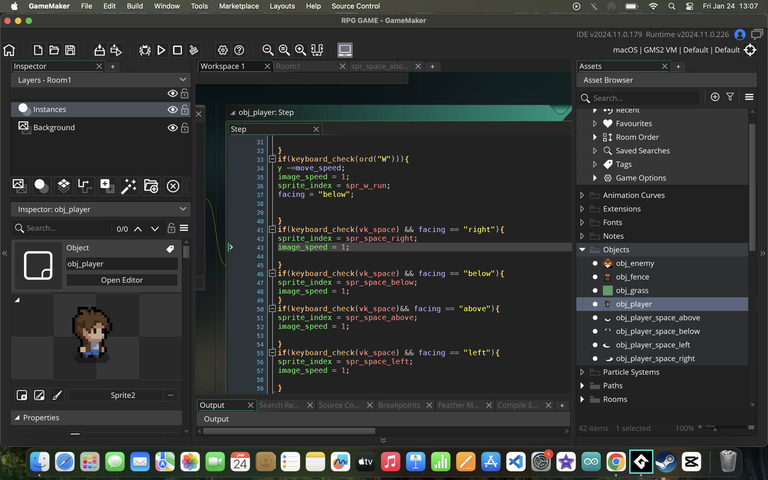The height and width of the screenshot is (480, 768).
Task: Open the Layers - Room1 dropdown
Action: click(x=182, y=80)
